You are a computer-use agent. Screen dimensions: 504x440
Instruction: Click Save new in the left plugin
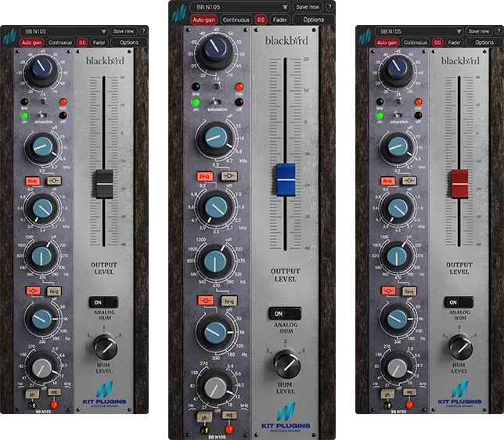124,31
